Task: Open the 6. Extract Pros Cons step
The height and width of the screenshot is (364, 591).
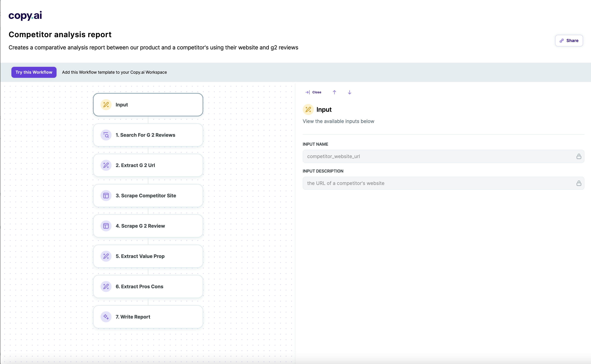Action: (x=148, y=287)
